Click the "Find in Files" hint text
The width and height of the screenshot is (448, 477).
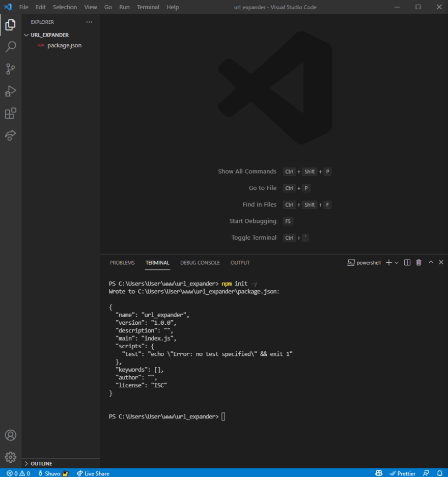point(260,205)
